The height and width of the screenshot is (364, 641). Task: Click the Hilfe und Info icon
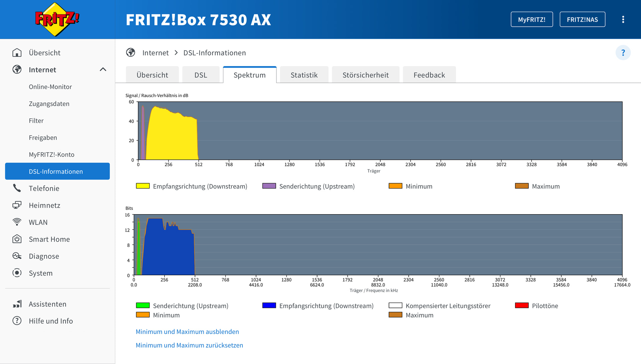[x=17, y=321]
